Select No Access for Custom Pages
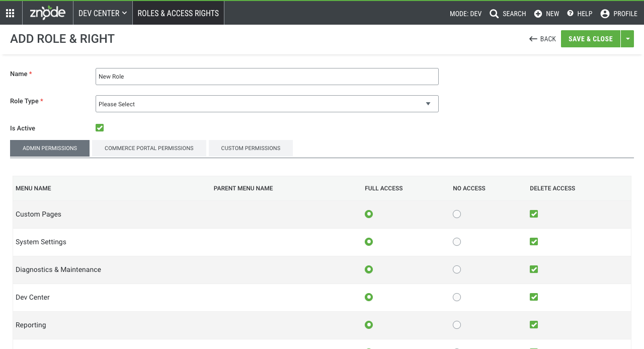 pyautogui.click(x=457, y=214)
